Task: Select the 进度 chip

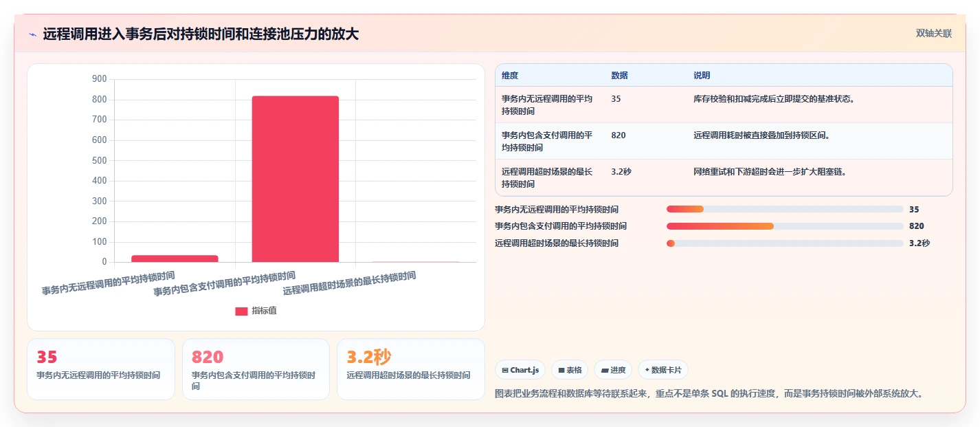Action: (613, 370)
